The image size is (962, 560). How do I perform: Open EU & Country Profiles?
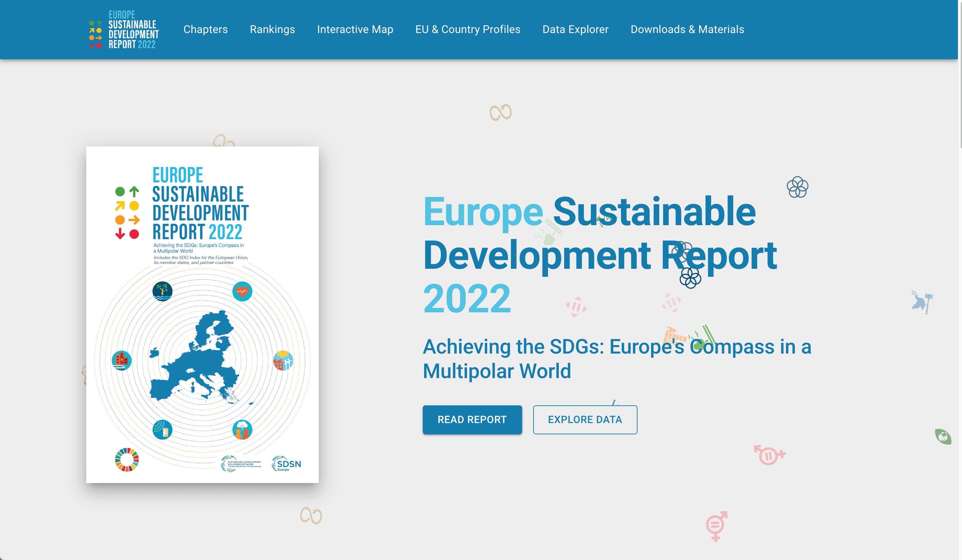pyautogui.click(x=468, y=29)
